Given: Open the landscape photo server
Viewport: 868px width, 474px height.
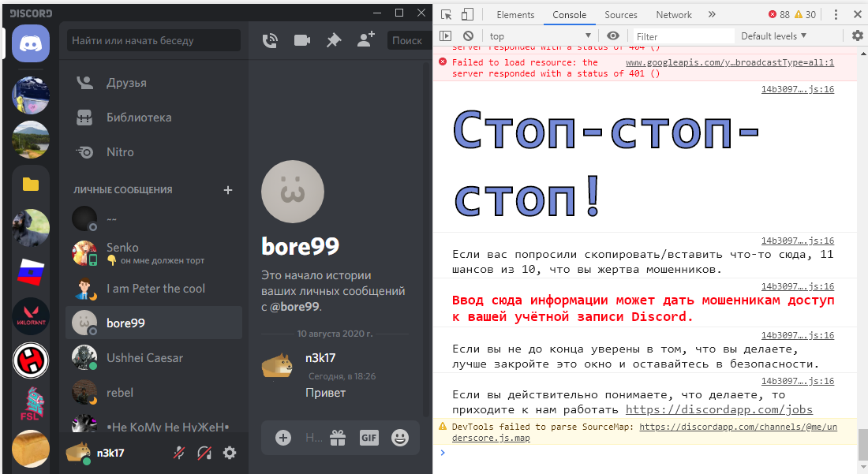Looking at the screenshot, I should coord(31,140).
